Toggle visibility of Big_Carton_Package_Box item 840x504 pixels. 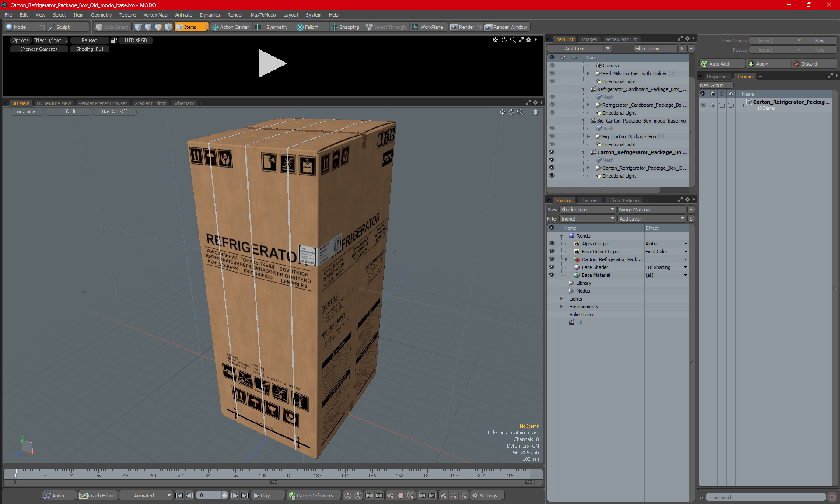click(552, 136)
